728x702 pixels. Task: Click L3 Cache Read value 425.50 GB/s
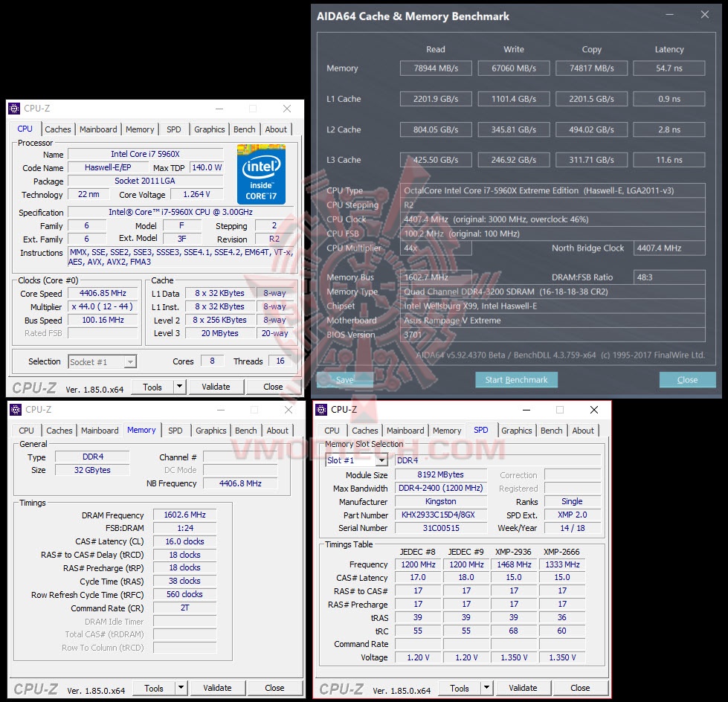(x=436, y=160)
